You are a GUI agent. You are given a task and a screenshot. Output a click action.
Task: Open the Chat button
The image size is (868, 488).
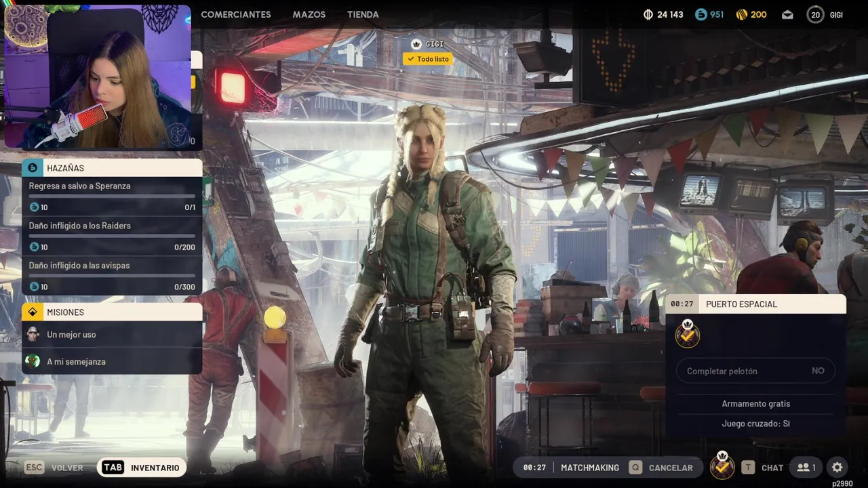coord(762,468)
